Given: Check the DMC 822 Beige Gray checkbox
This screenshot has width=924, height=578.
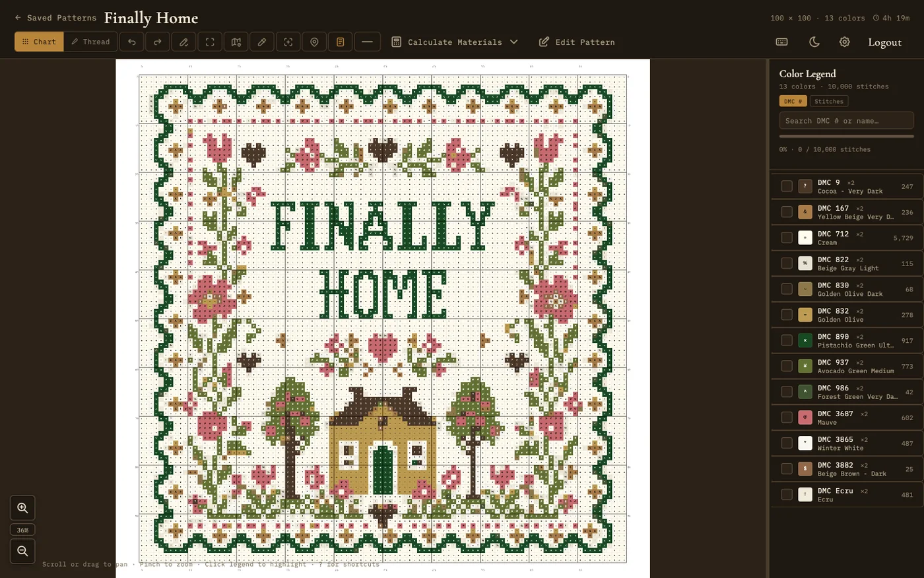Looking at the screenshot, I should pyautogui.click(x=787, y=264).
